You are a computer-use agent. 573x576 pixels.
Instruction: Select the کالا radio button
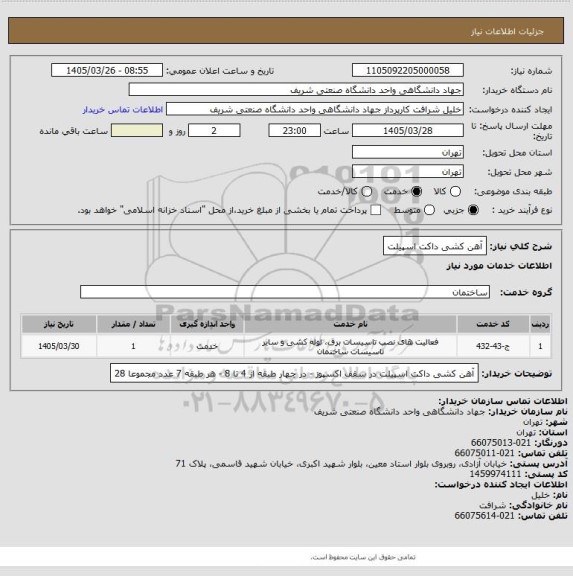coord(455,191)
